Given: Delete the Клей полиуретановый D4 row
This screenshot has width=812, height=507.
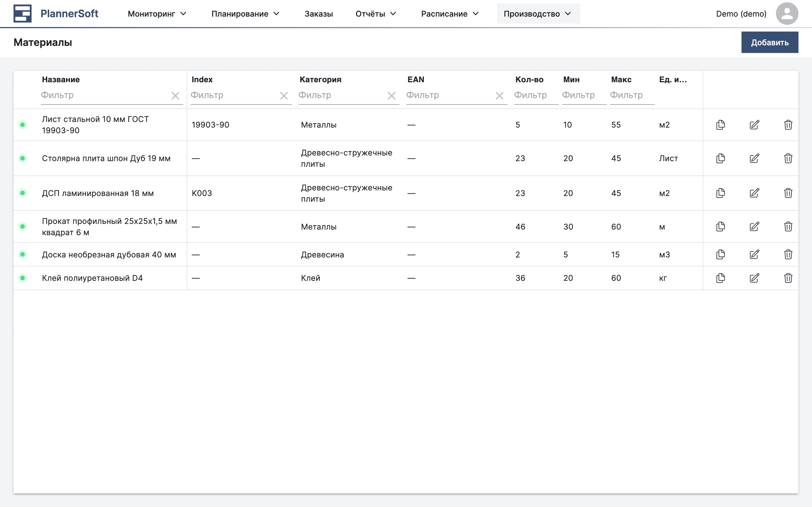Looking at the screenshot, I should tap(788, 278).
